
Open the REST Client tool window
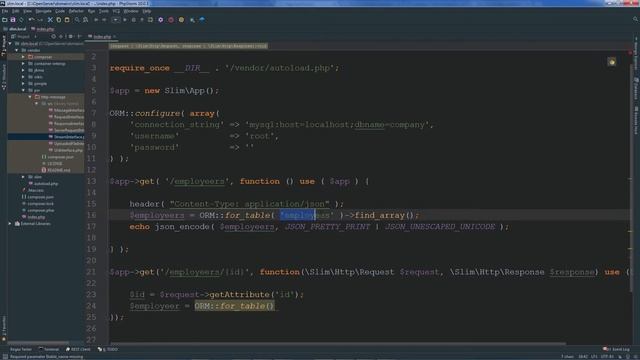(78, 349)
